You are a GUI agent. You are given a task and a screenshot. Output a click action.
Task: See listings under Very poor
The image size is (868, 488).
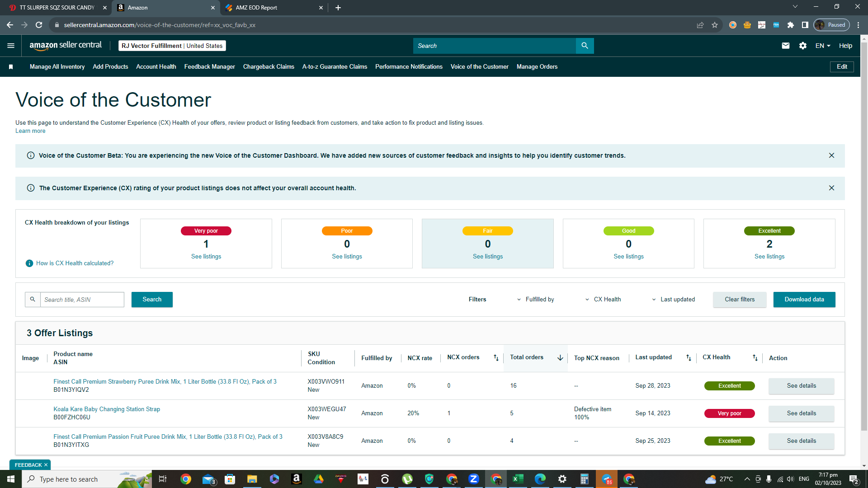pos(206,257)
